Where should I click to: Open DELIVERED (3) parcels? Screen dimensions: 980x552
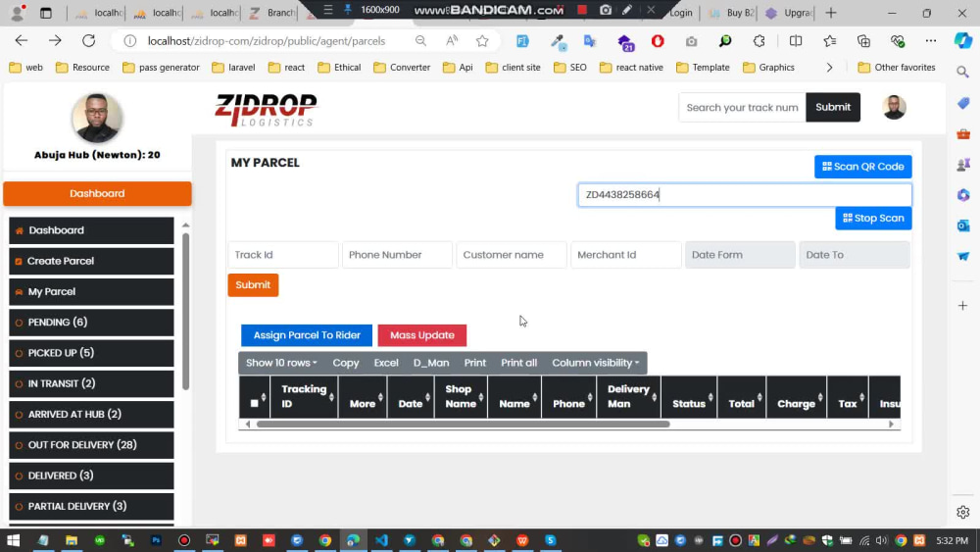91,476
